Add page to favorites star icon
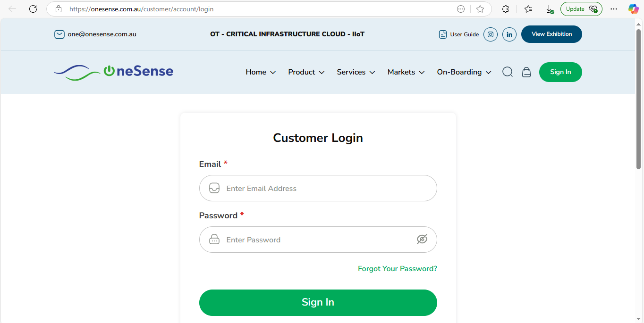The height and width of the screenshot is (323, 644). [x=480, y=9]
